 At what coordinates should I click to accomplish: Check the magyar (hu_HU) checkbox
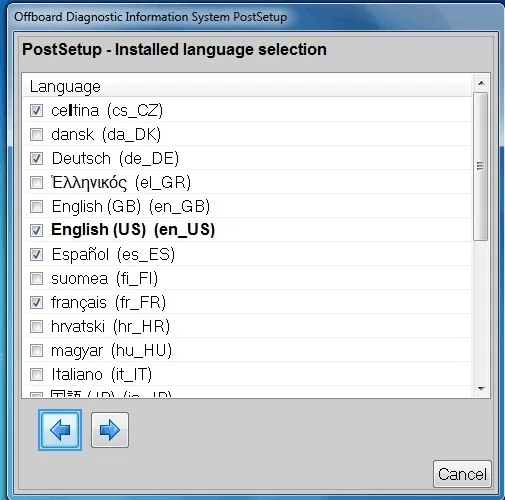click(36, 350)
